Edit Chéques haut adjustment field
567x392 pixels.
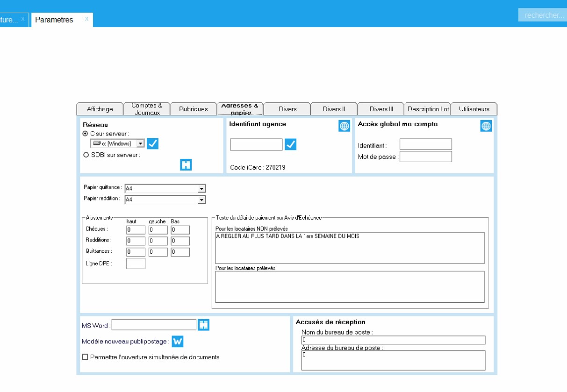coord(136,230)
